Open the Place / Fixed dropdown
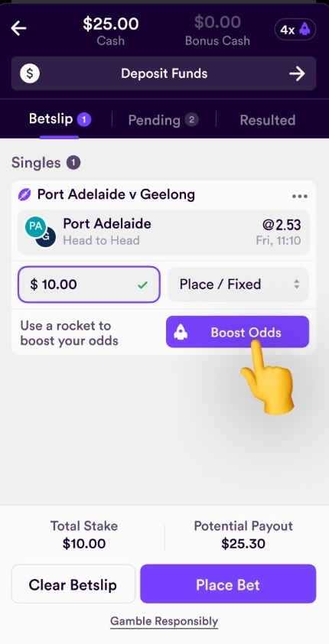The width and height of the screenshot is (329, 644). coord(238,285)
